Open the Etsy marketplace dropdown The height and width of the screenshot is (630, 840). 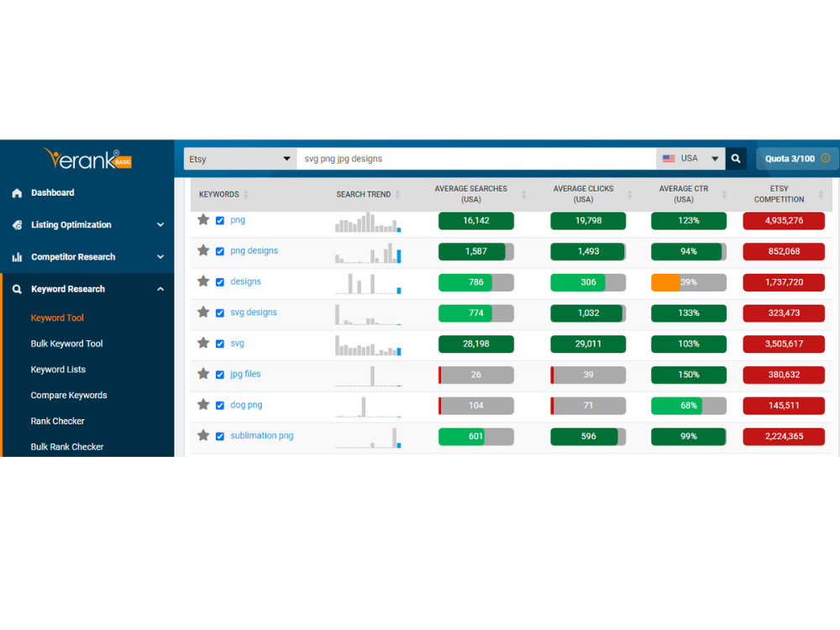[x=240, y=159]
